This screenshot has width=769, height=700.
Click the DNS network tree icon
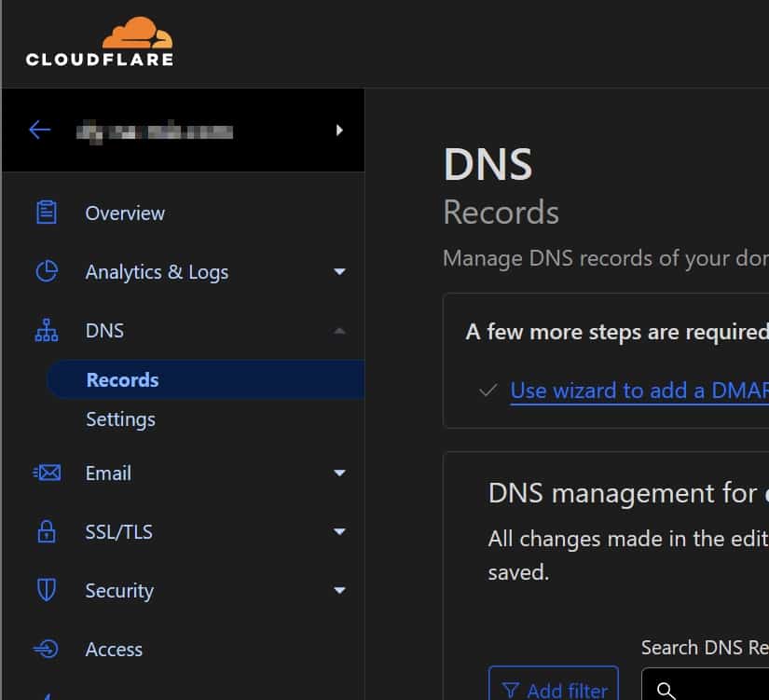click(x=46, y=331)
